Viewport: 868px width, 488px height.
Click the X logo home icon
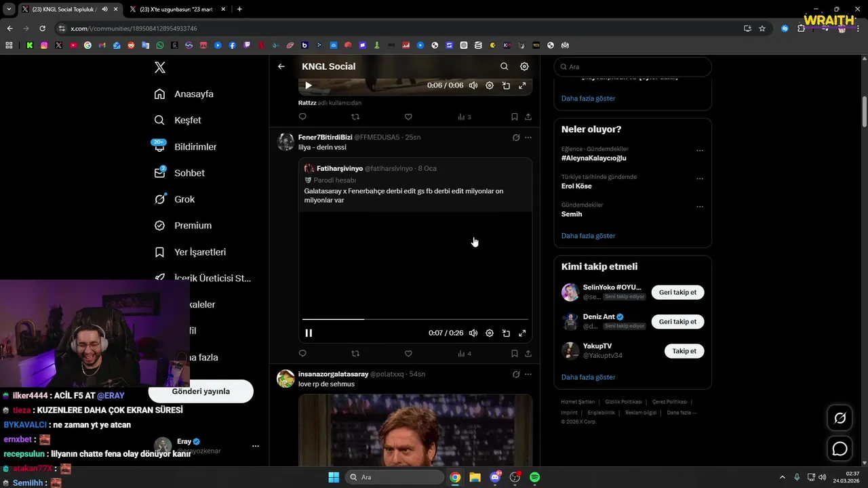point(160,67)
